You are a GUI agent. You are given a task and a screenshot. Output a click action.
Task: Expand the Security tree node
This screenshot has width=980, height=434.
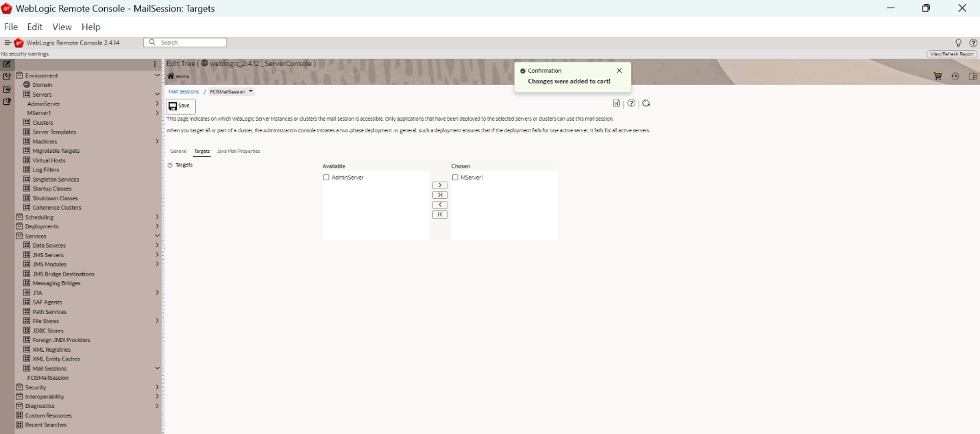tap(157, 387)
